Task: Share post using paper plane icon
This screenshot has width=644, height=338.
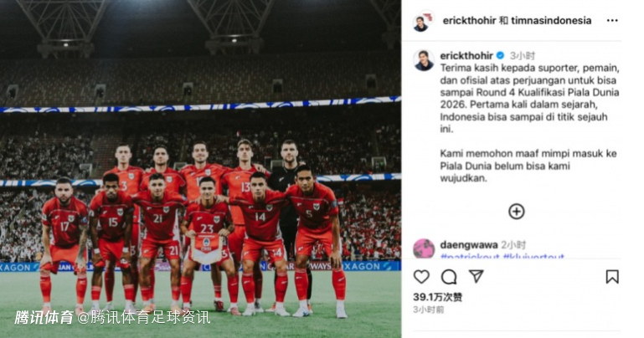Action: [476, 276]
